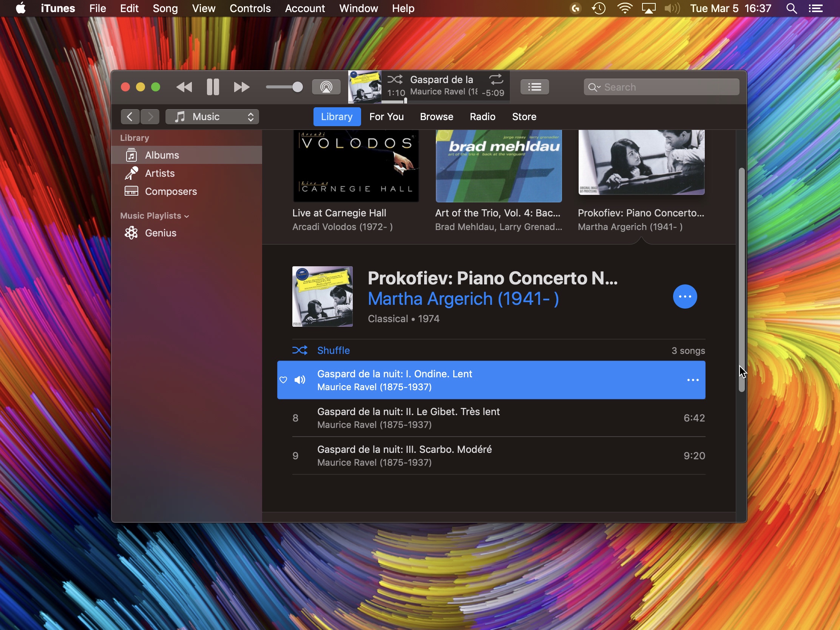Screen dimensions: 840x630
Task: Open the Up Next list button
Action: point(534,87)
